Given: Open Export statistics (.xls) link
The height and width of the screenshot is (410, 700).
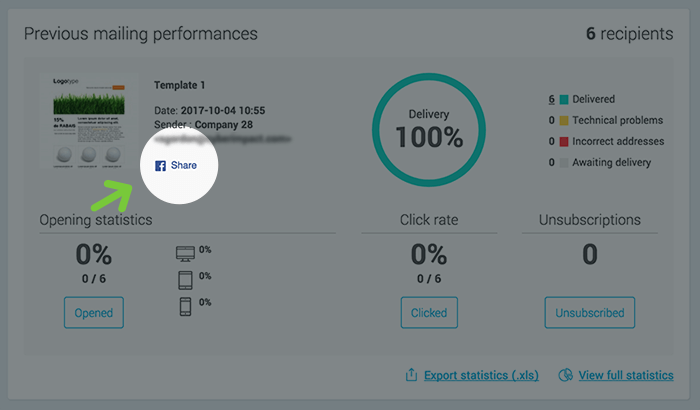Looking at the screenshot, I should (x=481, y=375).
